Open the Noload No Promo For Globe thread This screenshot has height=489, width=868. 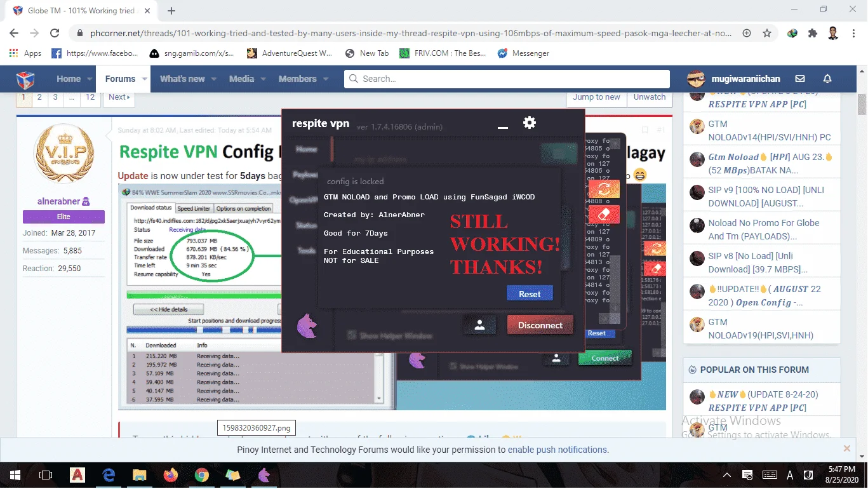tap(764, 229)
